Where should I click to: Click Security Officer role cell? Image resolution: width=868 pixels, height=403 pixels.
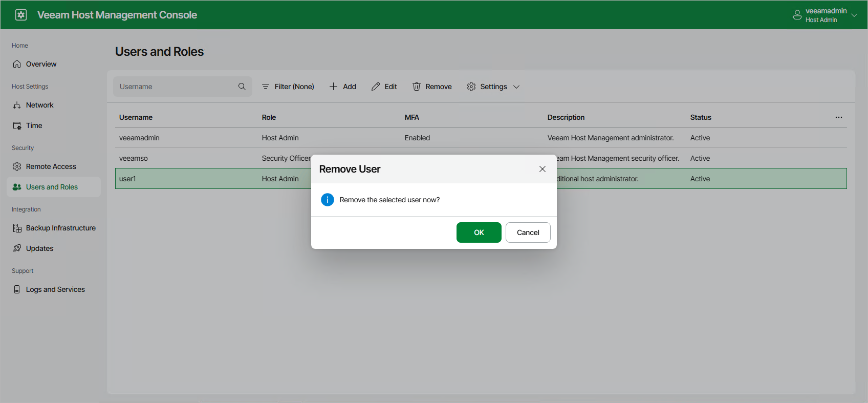[x=286, y=158]
